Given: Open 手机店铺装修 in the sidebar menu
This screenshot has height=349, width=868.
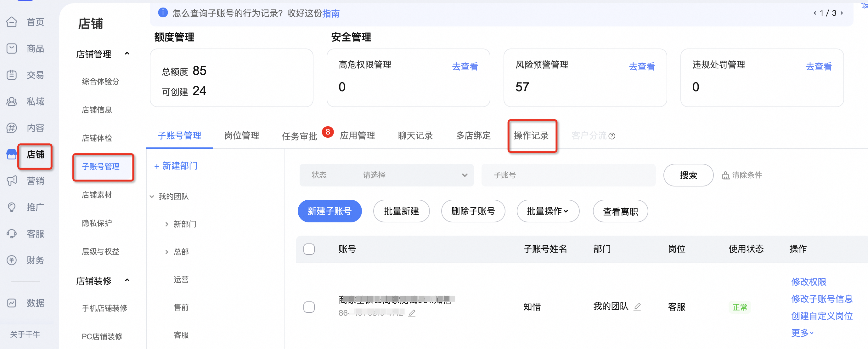Looking at the screenshot, I should tap(104, 308).
